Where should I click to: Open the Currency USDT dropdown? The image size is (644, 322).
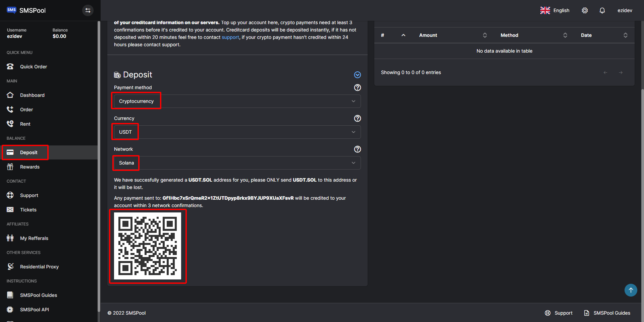pyautogui.click(x=237, y=132)
